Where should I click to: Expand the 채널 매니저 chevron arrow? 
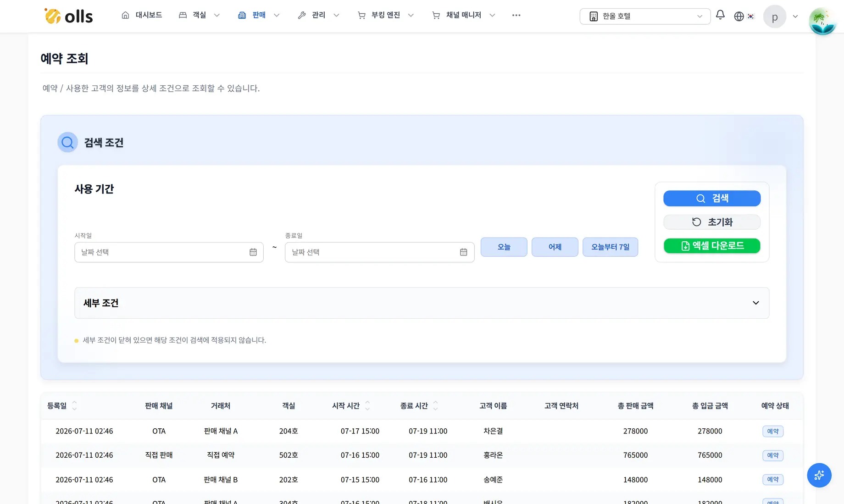(492, 15)
